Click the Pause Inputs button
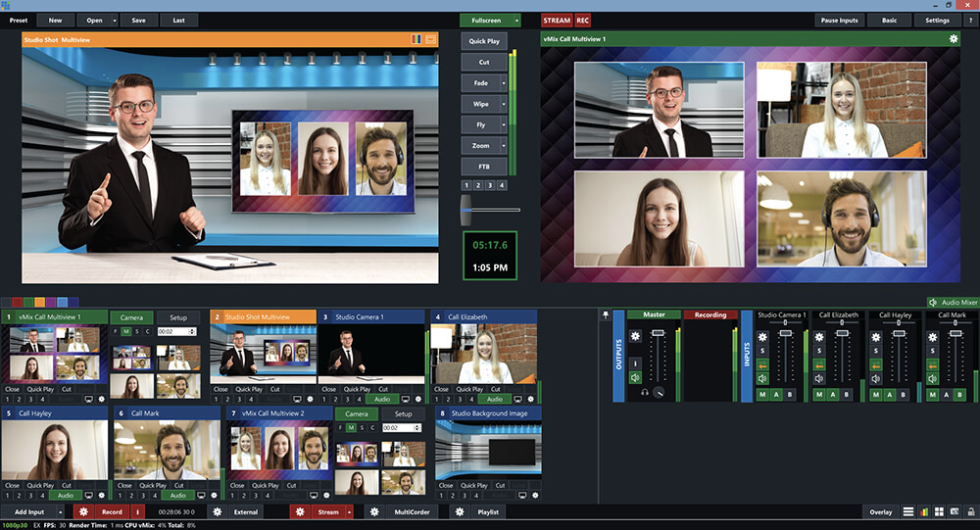This screenshot has height=530, width=980. coord(838,20)
